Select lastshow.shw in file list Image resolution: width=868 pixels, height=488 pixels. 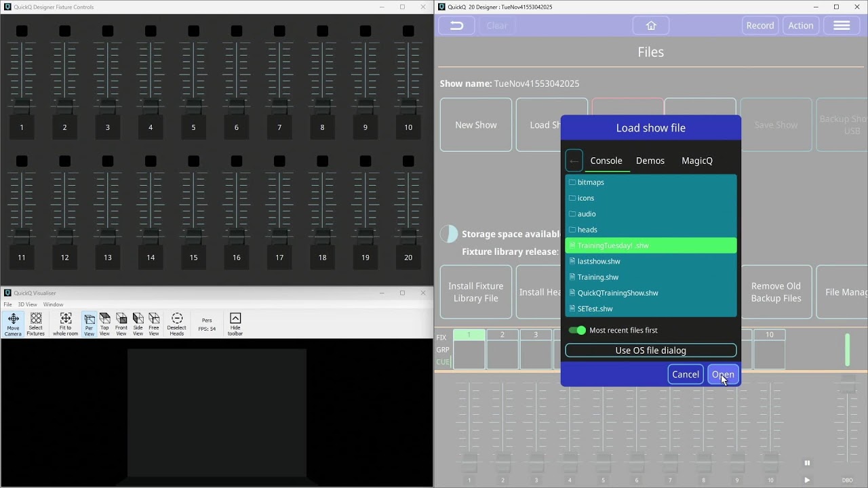point(651,261)
